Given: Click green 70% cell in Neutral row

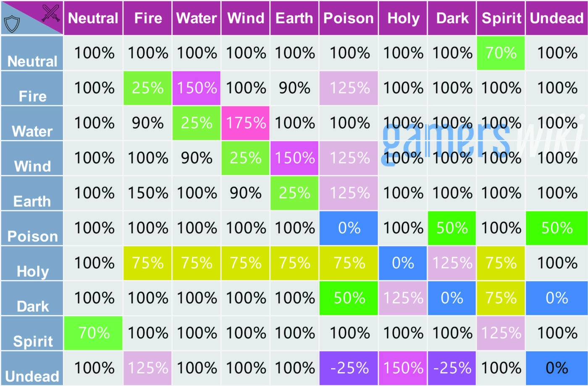Looking at the screenshot, I should [501, 53].
